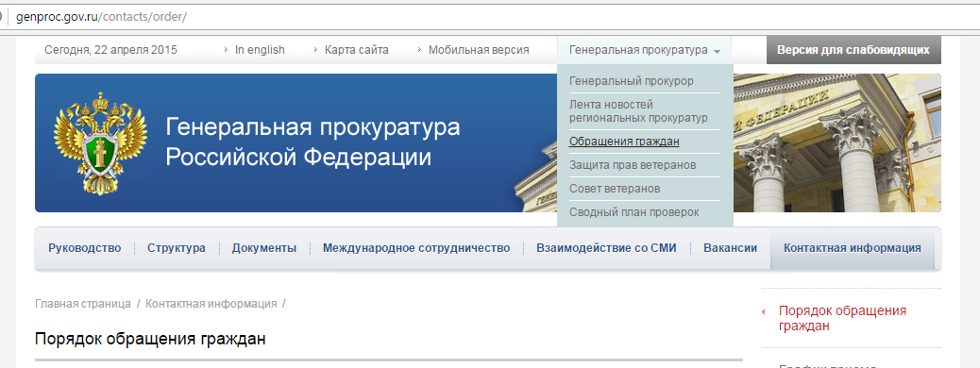
Task: Click Версия для слабовидящих button
Action: point(853,50)
